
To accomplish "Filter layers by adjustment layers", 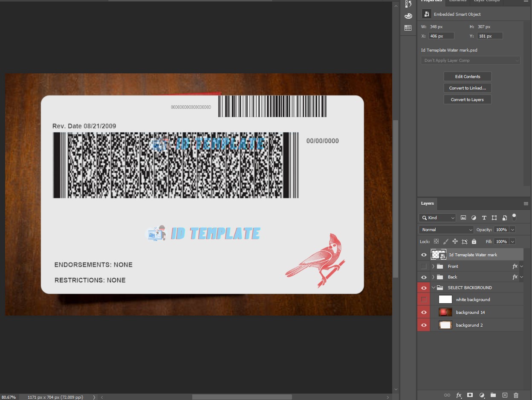I will 474,217.
